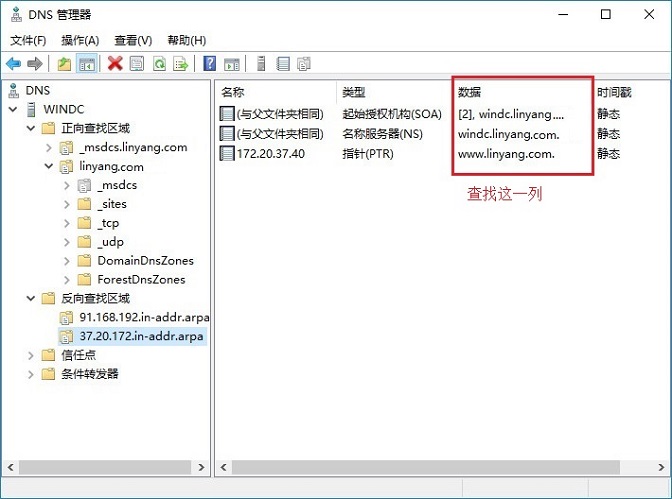The image size is (672, 499).
Task: Expand the _udp folder
Action: click(67, 242)
